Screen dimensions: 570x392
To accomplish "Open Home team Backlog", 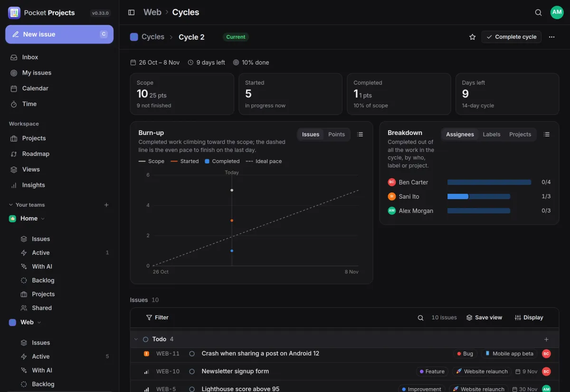I will [64, 280].
